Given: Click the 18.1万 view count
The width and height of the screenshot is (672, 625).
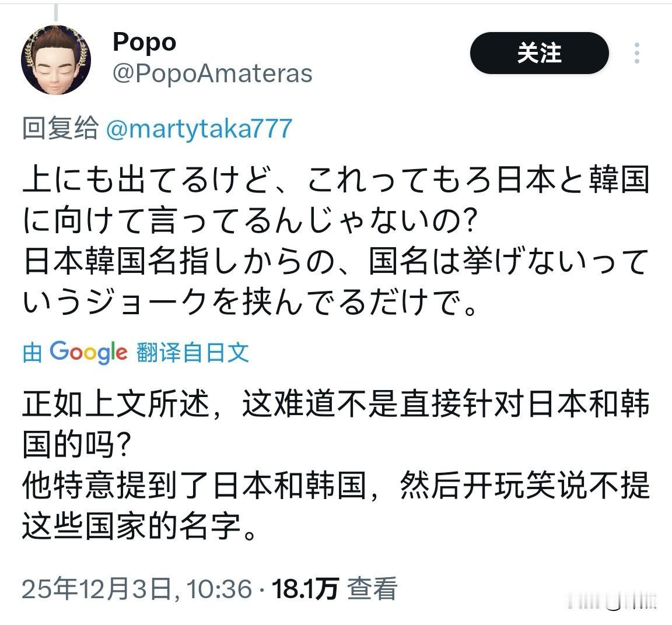Looking at the screenshot, I should tap(305, 589).
